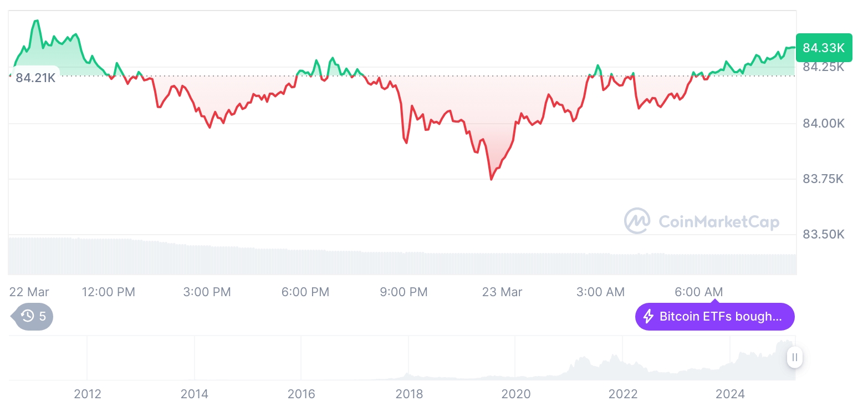868x406 pixels.
Task: Click the 84.21K opening price label
Action: 35,78
